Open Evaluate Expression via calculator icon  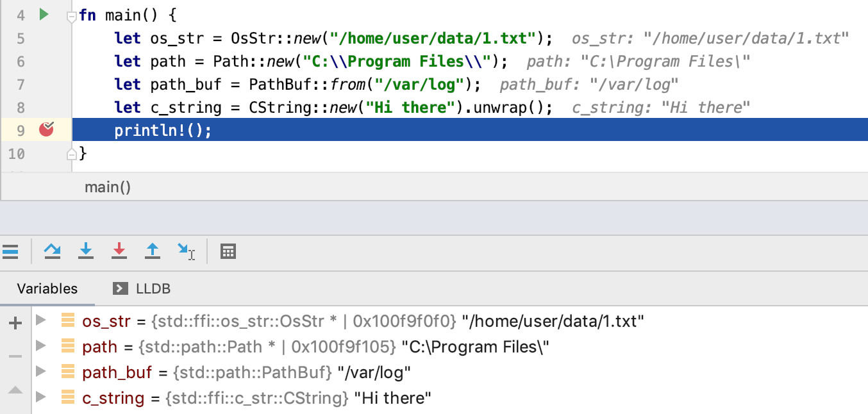pyautogui.click(x=228, y=251)
